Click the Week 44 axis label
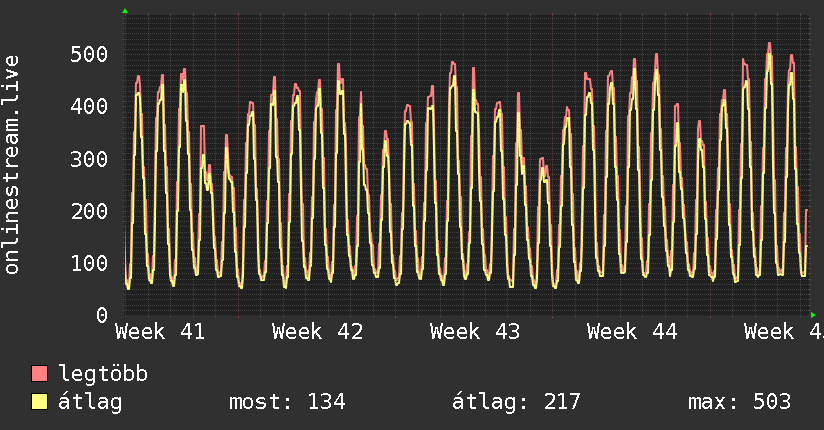824x430 pixels. (x=632, y=332)
